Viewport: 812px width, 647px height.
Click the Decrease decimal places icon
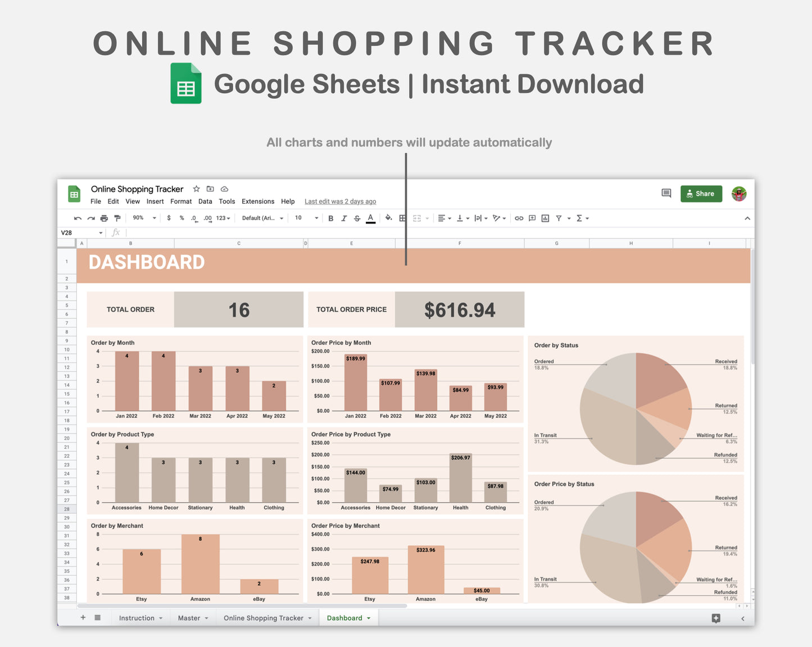194,218
